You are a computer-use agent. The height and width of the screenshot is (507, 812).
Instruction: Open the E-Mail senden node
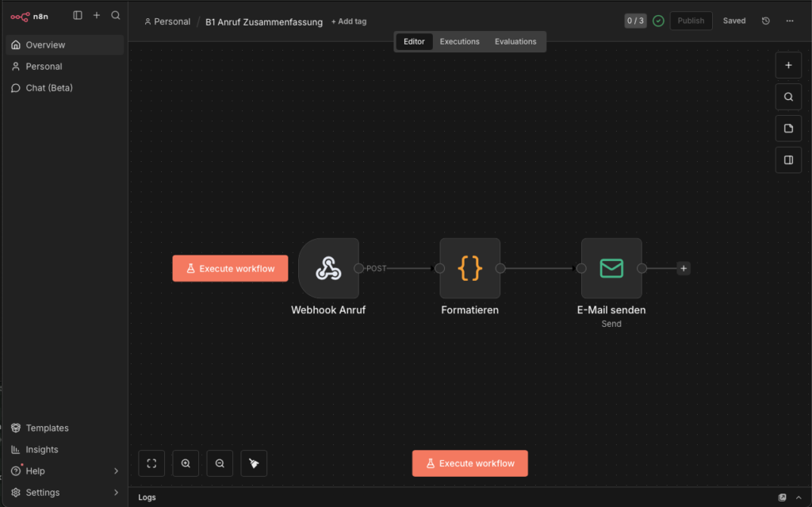pos(611,268)
